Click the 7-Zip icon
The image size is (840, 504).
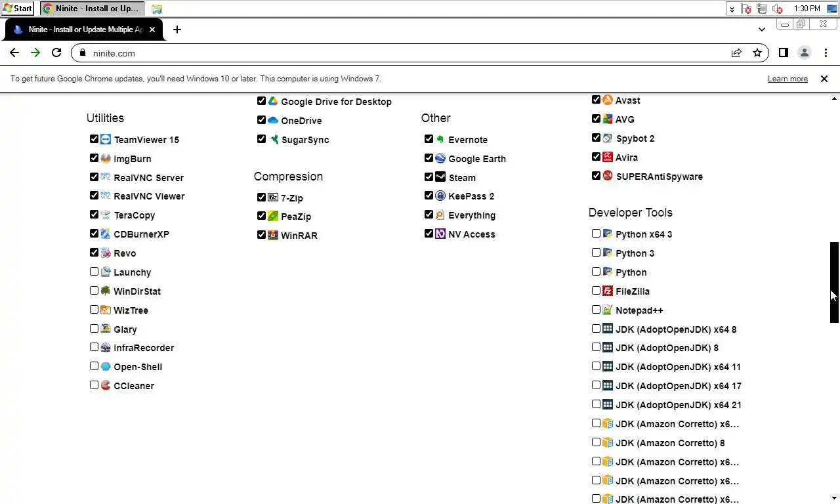[273, 197]
